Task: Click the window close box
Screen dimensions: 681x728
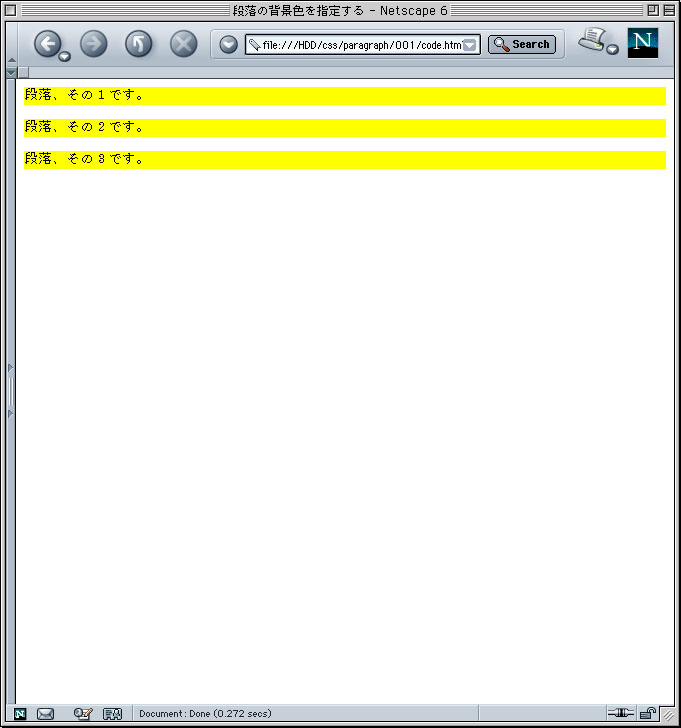Action: coord(10,10)
